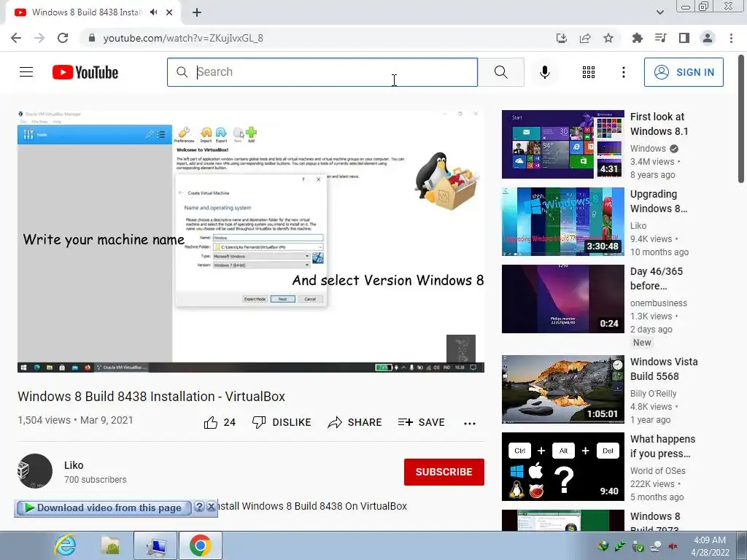
Task: Click the SUBSCRIBE button
Action: [444, 472]
